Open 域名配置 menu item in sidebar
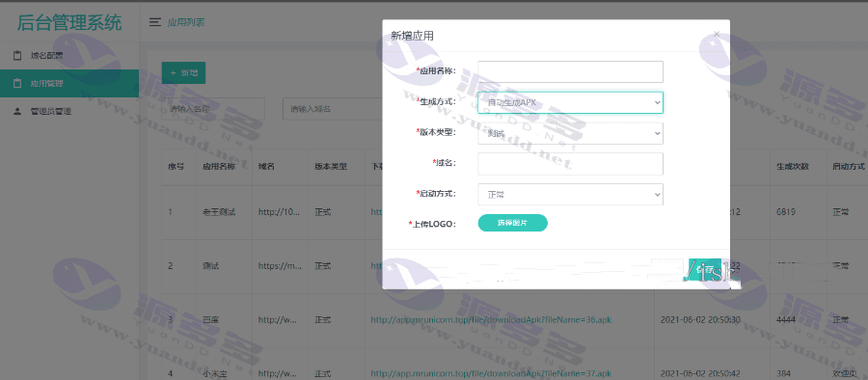 point(69,55)
